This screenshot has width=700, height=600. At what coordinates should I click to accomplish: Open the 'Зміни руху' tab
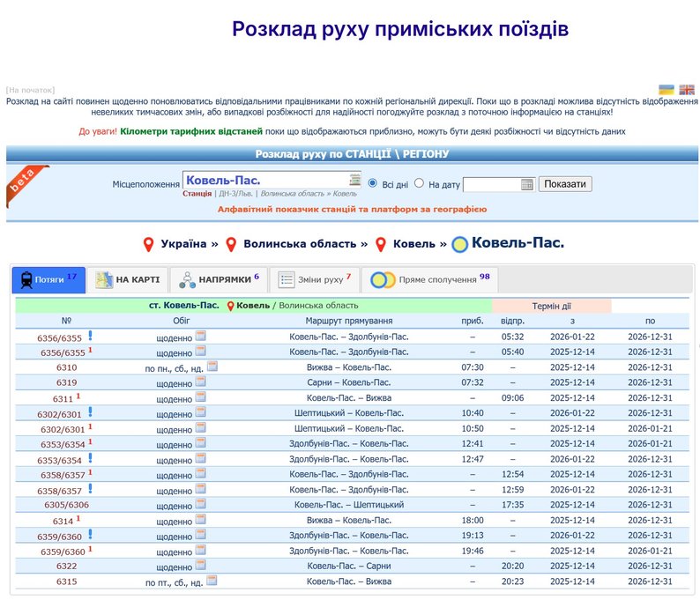point(314,280)
